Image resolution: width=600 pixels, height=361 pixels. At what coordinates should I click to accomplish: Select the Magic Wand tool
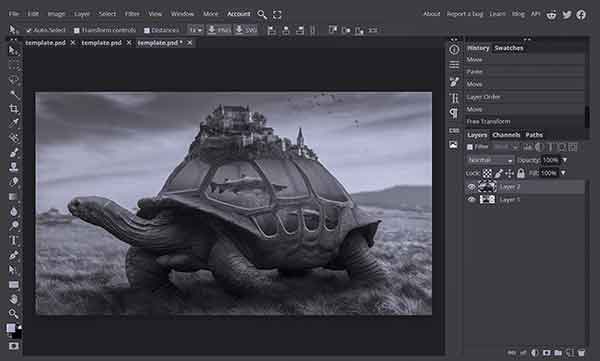point(14,95)
